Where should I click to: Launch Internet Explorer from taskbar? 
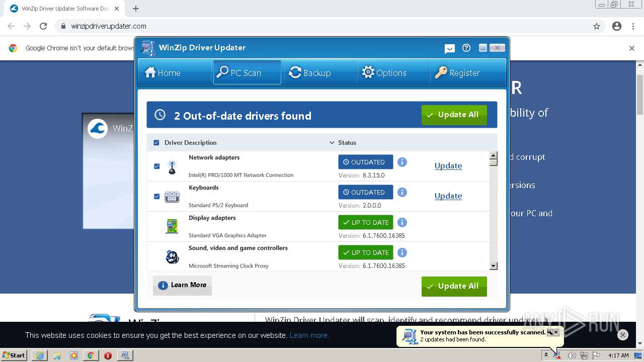40,355
